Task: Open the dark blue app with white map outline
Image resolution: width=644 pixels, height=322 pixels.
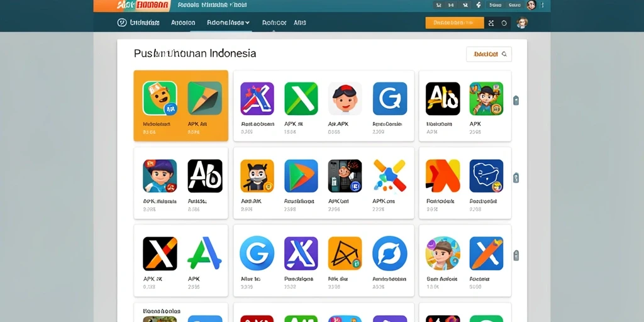Action: pos(486,176)
